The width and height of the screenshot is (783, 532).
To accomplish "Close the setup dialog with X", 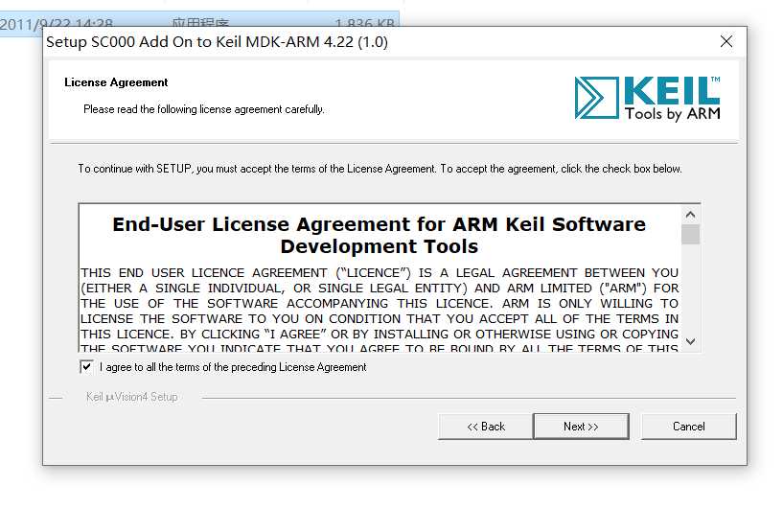I will (x=726, y=41).
